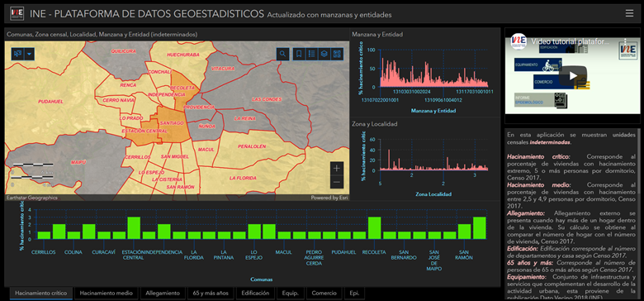The image size is (644, 301).
Task: Switch to Hacinamiento medio tab
Action: [107, 294]
